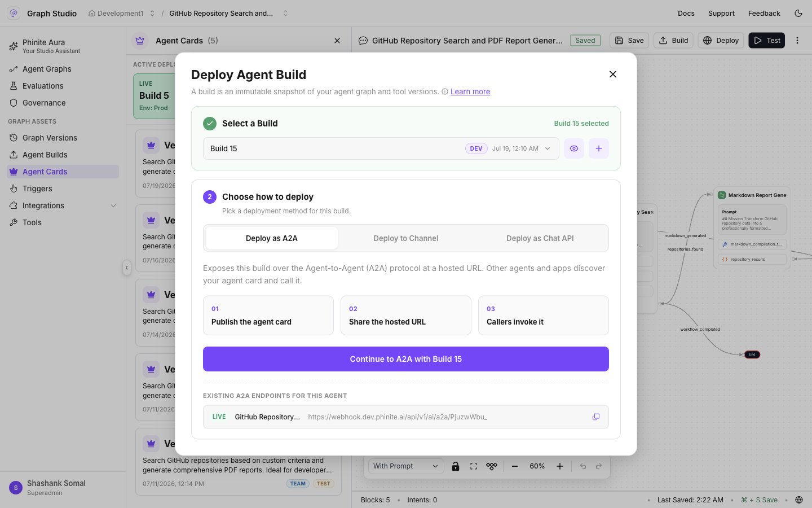Click the TEST tag on agent card
This screenshot has height=508, width=812.
click(x=324, y=484)
